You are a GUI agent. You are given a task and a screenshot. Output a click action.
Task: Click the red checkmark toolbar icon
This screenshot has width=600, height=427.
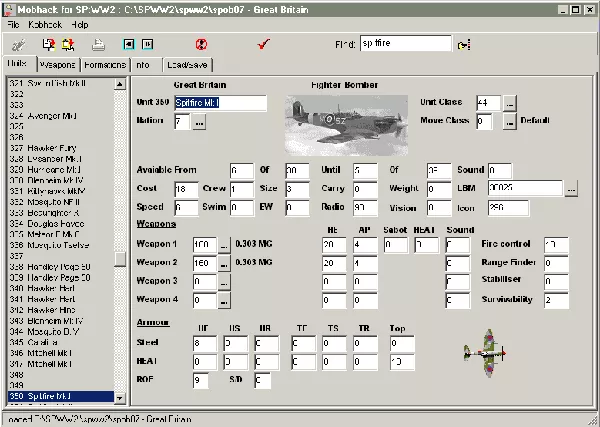[x=264, y=45]
